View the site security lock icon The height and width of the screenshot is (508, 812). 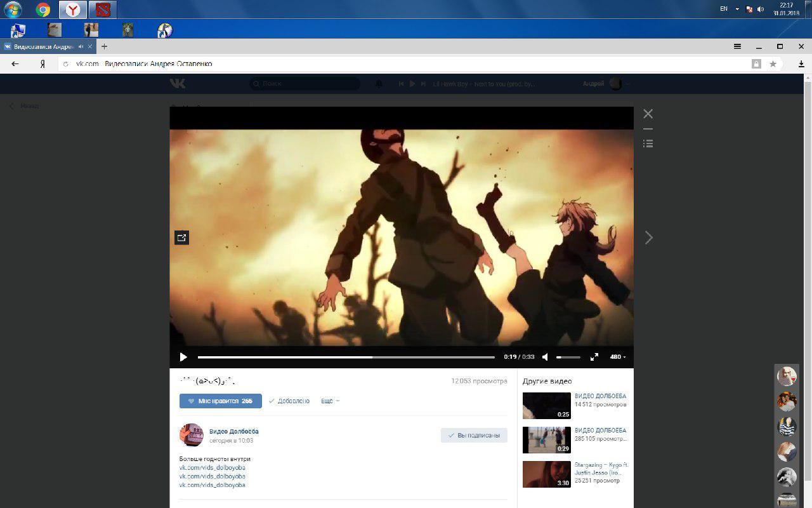tap(756, 63)
